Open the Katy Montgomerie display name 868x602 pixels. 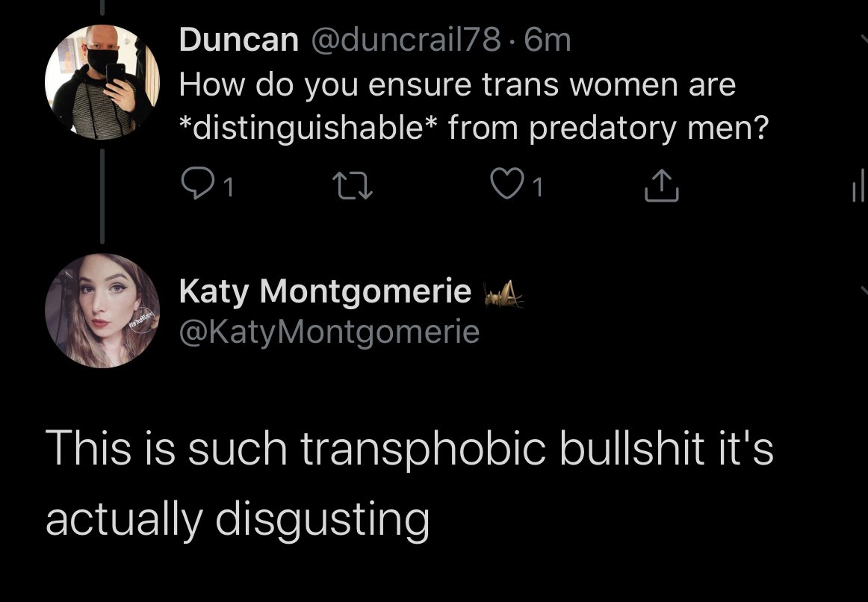point(325,291)
